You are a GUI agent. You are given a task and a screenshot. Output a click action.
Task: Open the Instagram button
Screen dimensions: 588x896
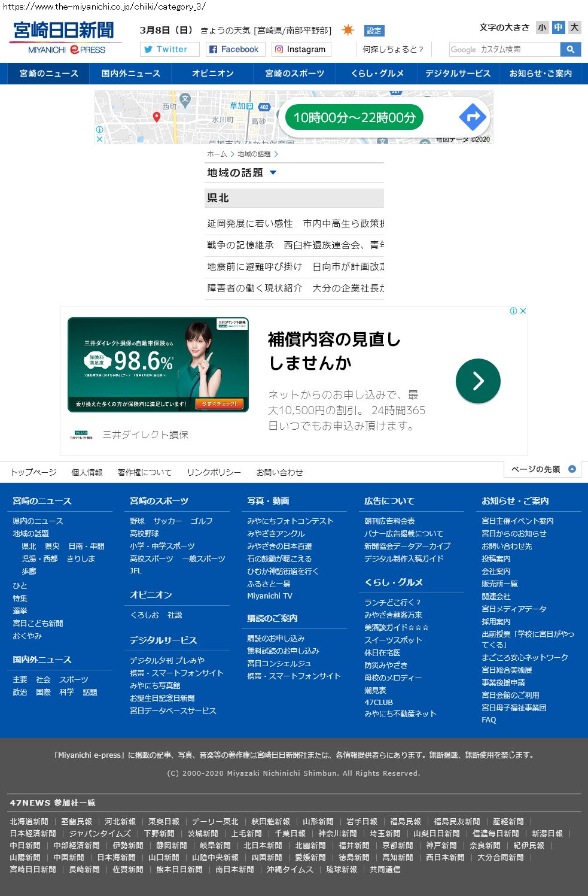coord(301,49)
